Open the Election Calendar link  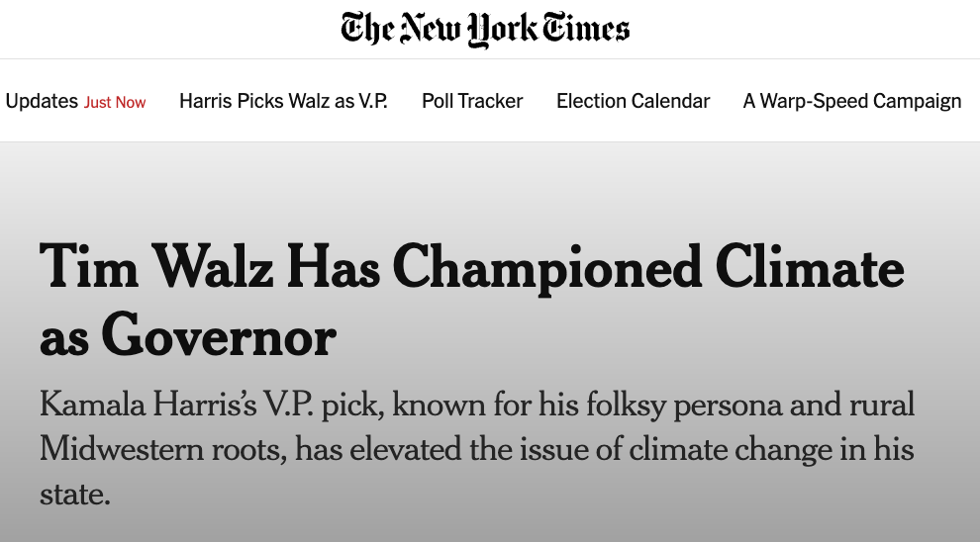(x=634, y=101)
